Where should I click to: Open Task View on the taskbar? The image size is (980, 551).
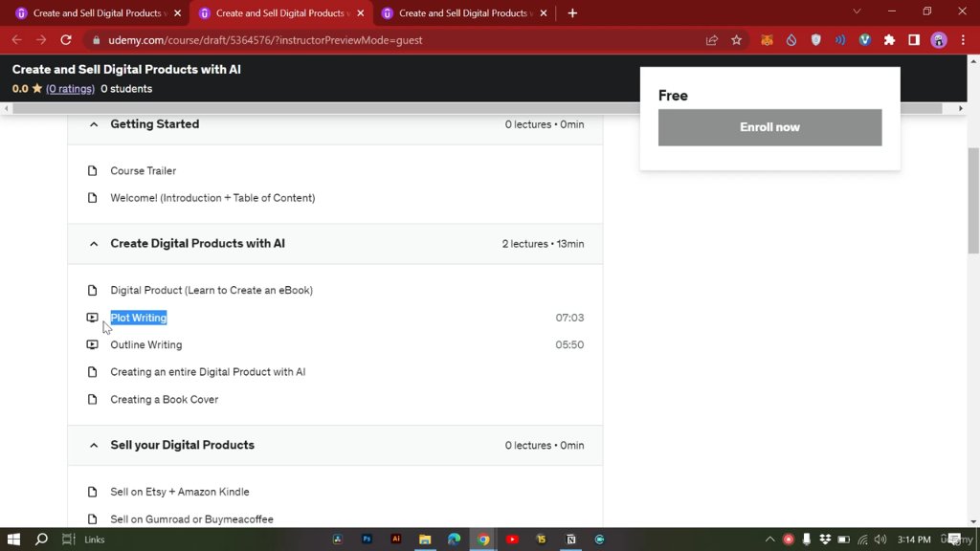tap(68, 540)
